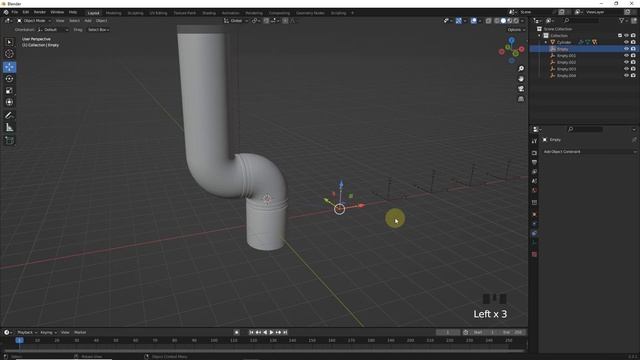Click the Pan view hand icon
The height and width of the screenshot is (360, 640).
[521, 79]
